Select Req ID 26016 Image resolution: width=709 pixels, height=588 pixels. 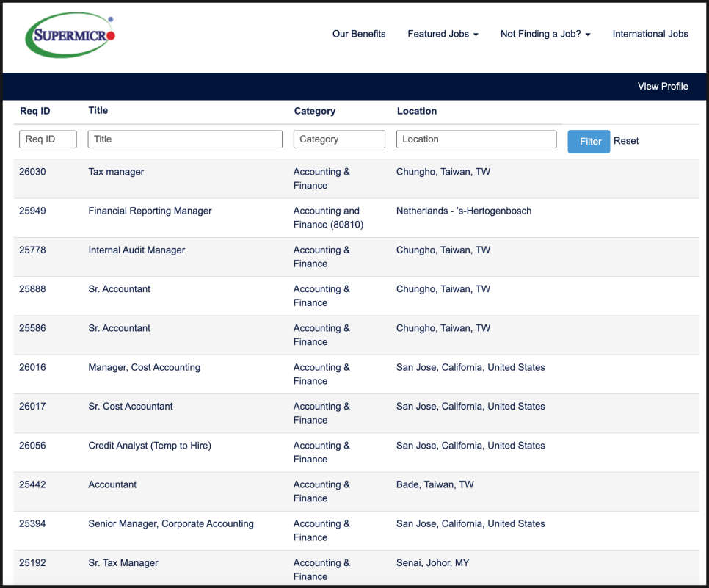[x=32, y=367]
